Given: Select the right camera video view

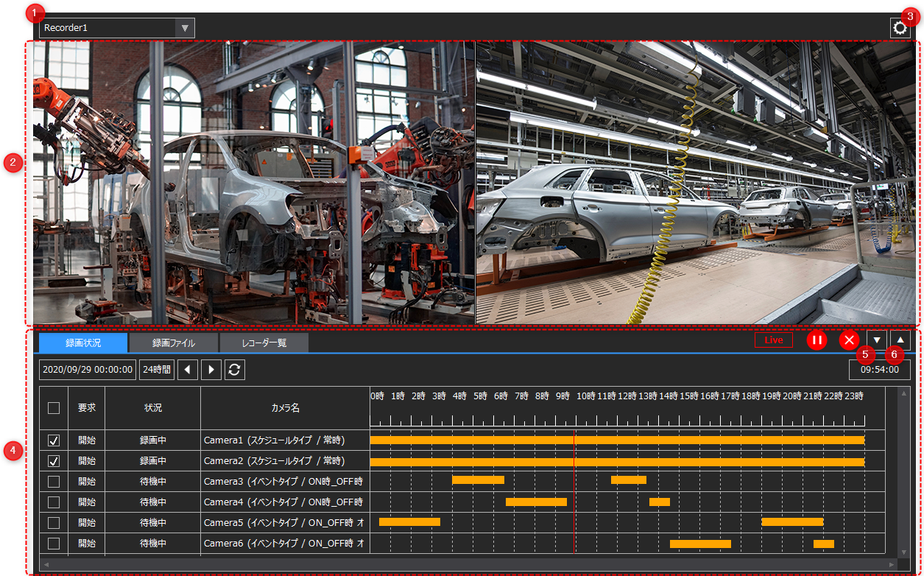Looking at the screenshot, I should [x=696, y=183].
